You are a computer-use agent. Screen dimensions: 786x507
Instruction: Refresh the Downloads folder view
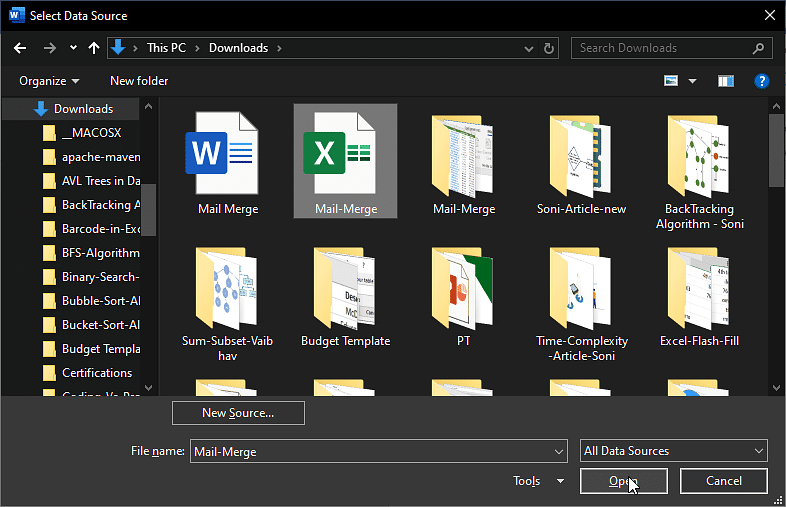pyautogui.click(x=549, y=48)
